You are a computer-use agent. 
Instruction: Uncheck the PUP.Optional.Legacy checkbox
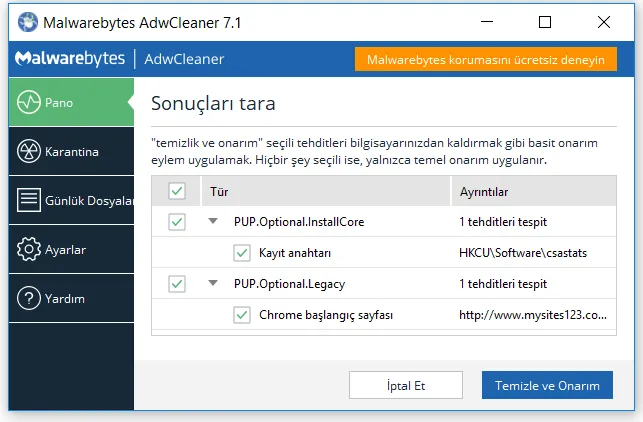coord(177,284)
